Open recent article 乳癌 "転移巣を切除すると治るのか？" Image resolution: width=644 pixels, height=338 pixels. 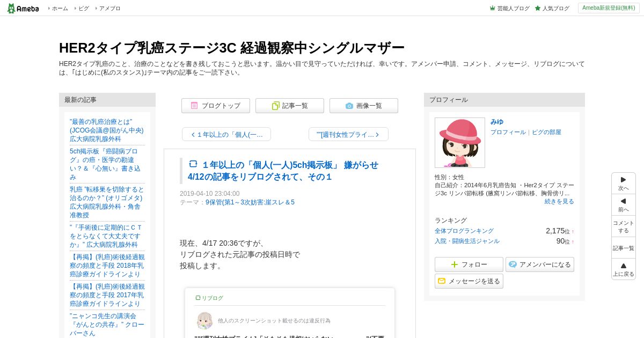[x=107, y=202]
